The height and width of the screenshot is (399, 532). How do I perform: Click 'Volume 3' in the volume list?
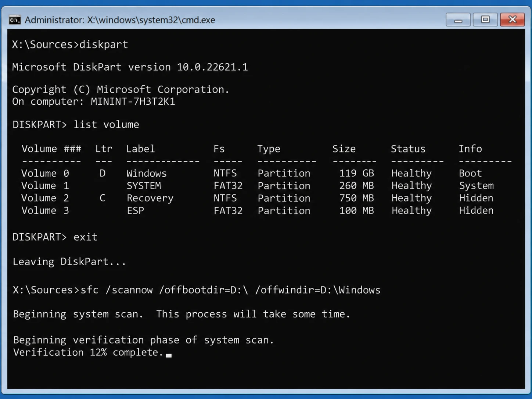click(x=45, y=211)
